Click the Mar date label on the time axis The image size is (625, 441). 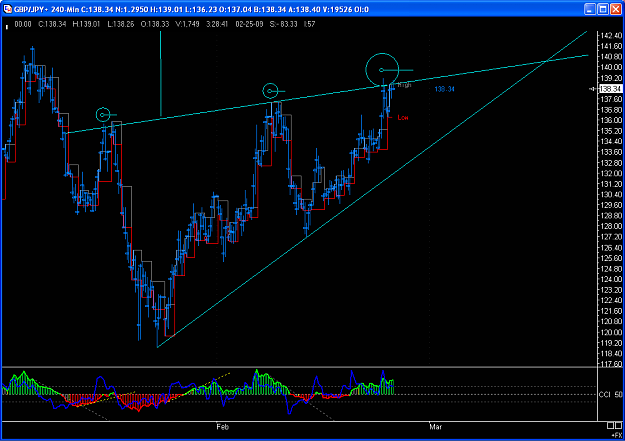[435, 427]
